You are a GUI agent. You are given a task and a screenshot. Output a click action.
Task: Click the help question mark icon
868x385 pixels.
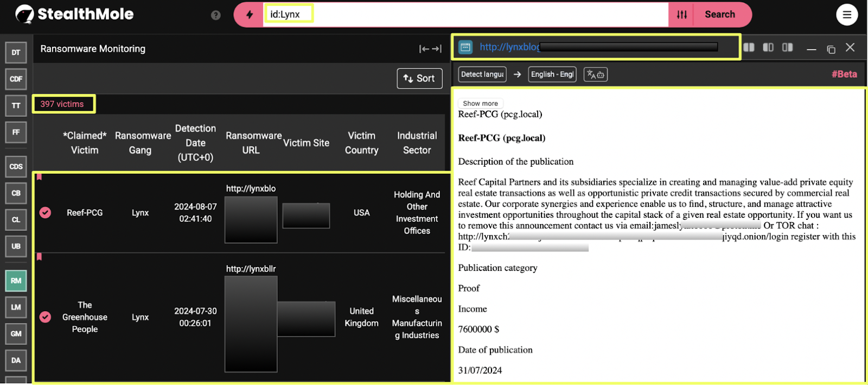click(216, 15)
